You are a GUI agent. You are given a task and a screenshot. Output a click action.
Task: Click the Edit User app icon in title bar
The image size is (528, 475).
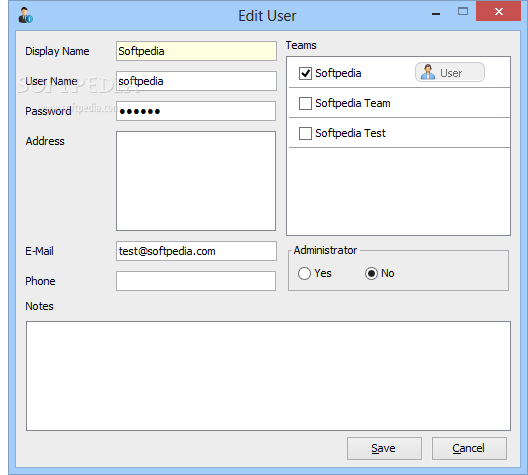point(26,15)
